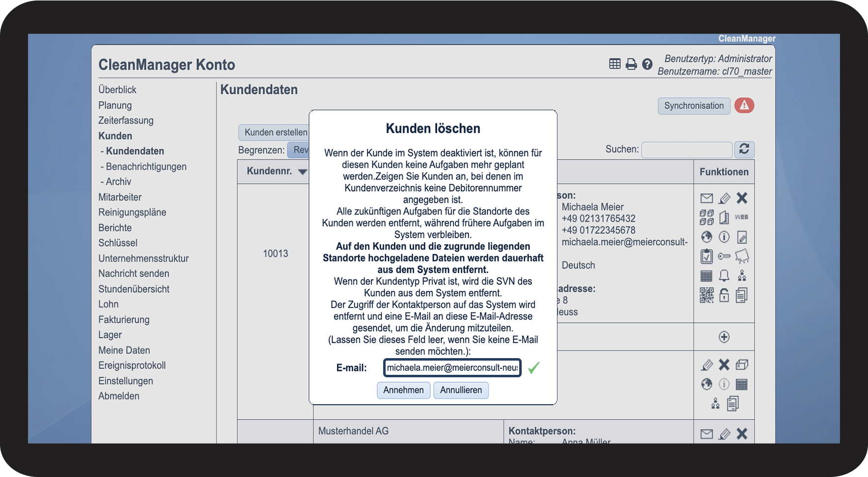The image size is (868, 477).
Task: Open the Archiv submenu item
Action: (x=119, y=182)
